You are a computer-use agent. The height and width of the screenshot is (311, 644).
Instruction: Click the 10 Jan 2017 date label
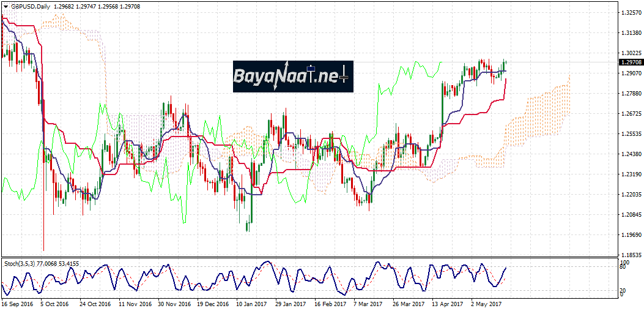[x=252, y=303]
